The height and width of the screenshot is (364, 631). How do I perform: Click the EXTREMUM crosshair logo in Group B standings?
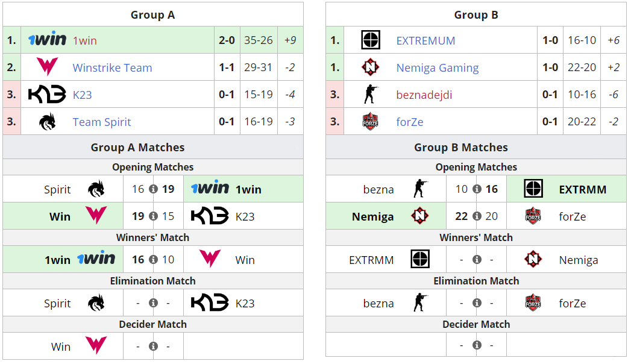[x=370, y=40]
